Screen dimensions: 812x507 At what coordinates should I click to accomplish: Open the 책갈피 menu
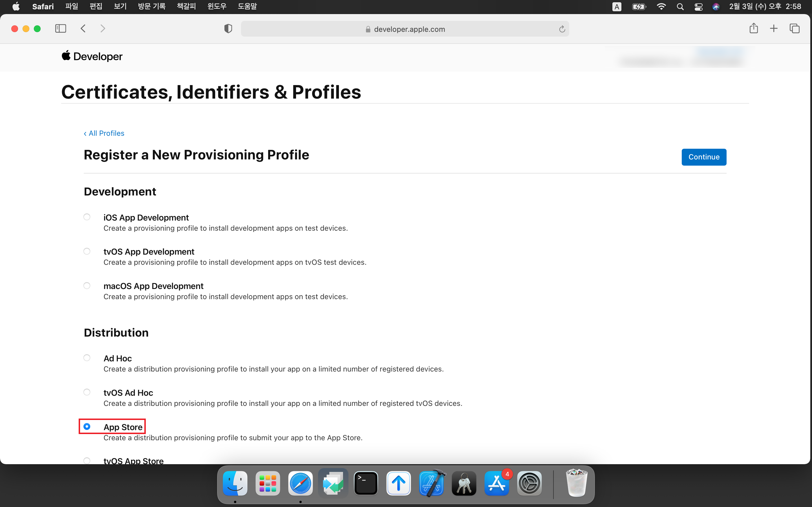click(186, 6)
